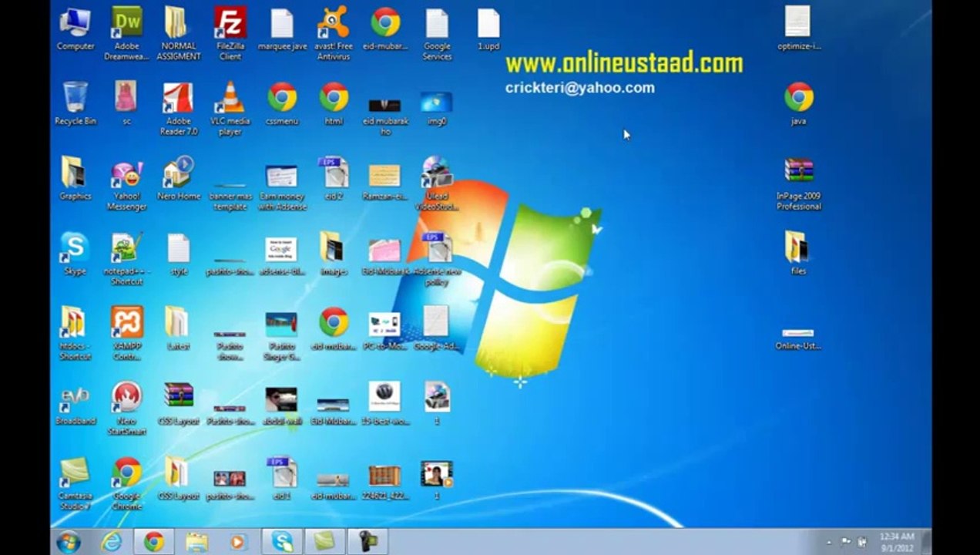The height and width of the screenshot is (555, 980).
Task: Launch FileZilla Client shortcut
Action: pos(230,33)
